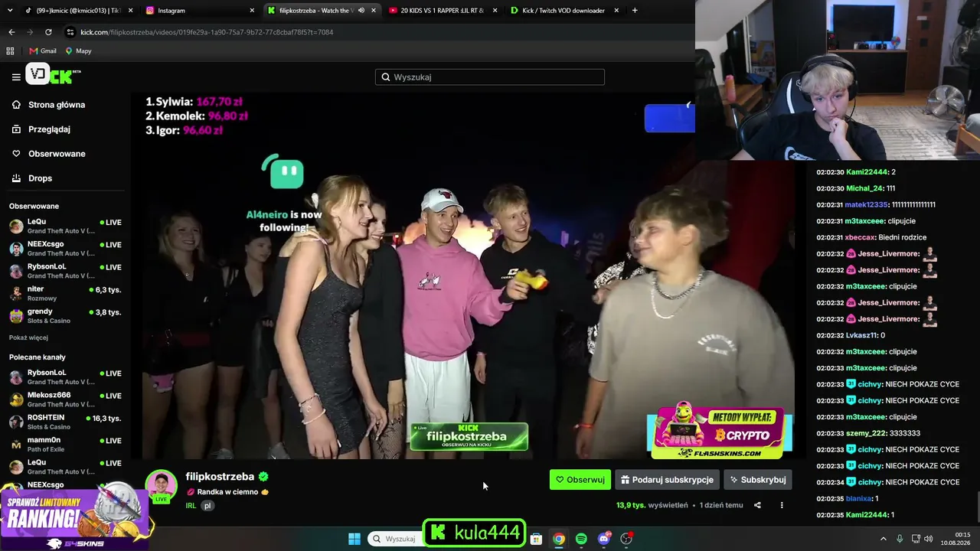Open the three-dot video options menu
This screenshot has height=551, width=980.
point(782,505)
